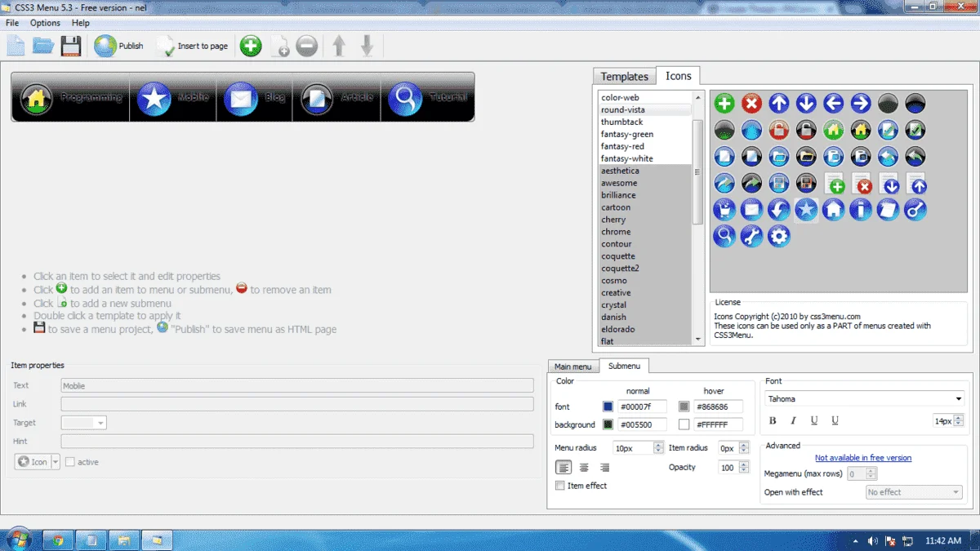Click the Link input field
980x551 pixels.
pos(297,404)
